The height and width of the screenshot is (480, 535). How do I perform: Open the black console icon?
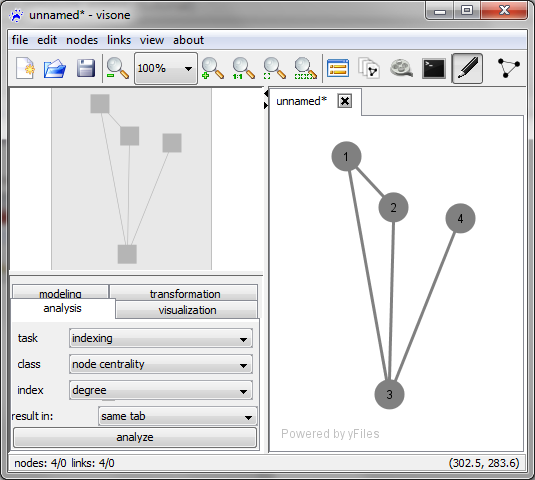434,68
